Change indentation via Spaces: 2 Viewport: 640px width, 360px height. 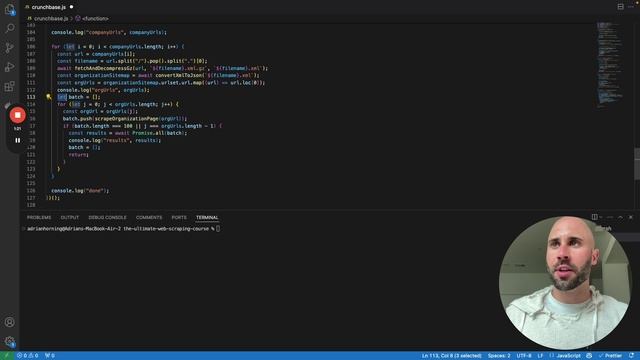pos(499,356)
